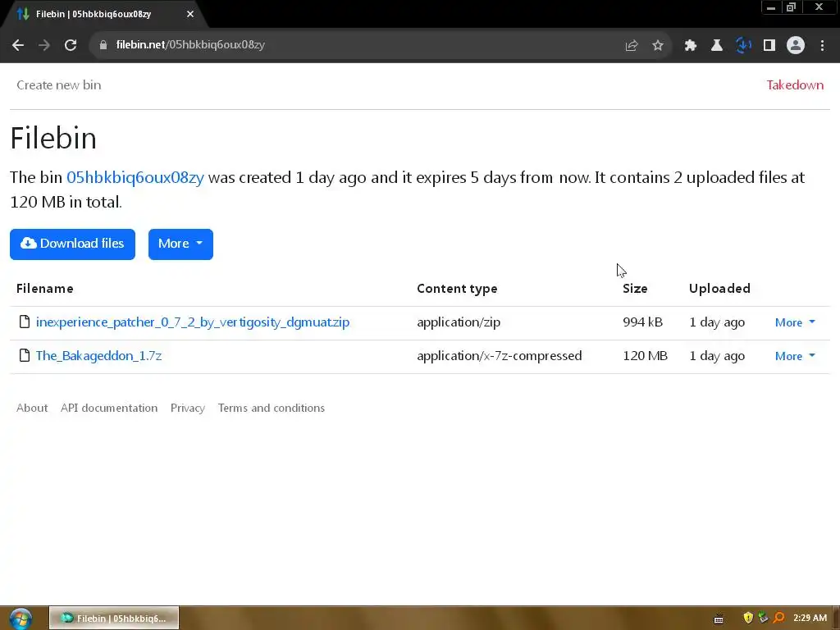Open bin link 05hbkbiq6oux08zy
Viewport: 840px width, 630px height.
(135, 177)
